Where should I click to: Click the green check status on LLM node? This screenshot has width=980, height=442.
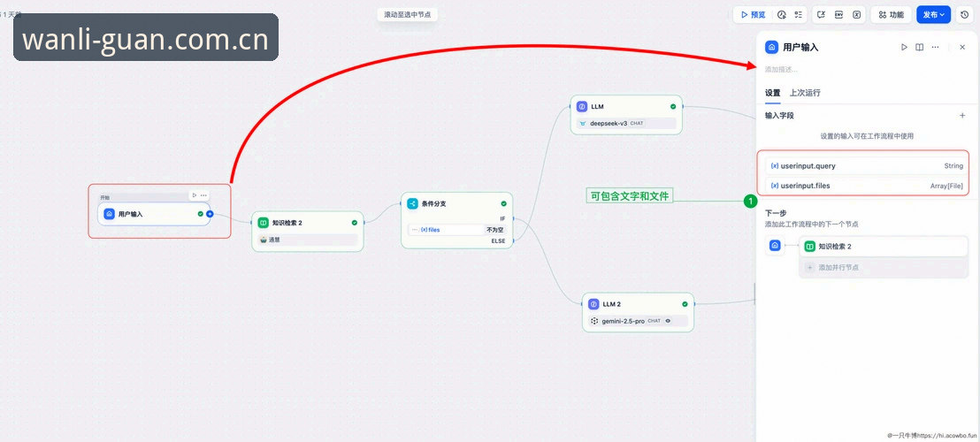(673, 107)
